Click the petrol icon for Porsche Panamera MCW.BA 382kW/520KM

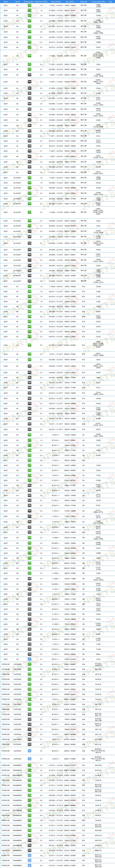point(30,830)
